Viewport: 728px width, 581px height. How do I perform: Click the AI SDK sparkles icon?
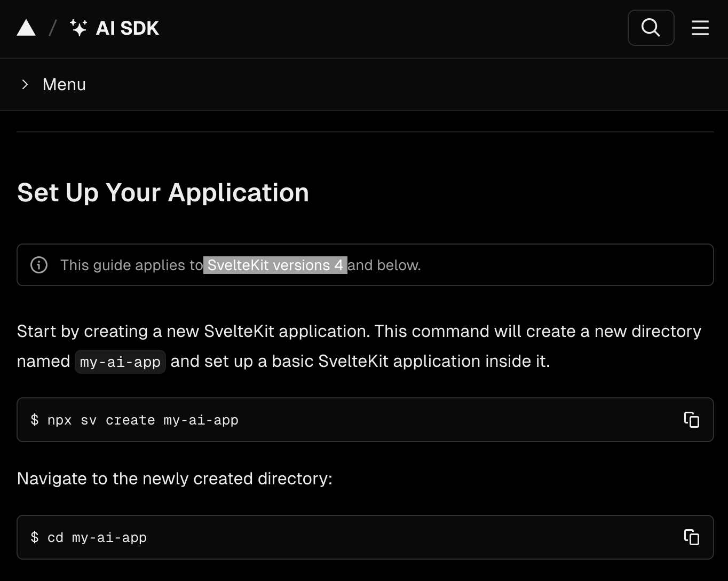point(78,28)
